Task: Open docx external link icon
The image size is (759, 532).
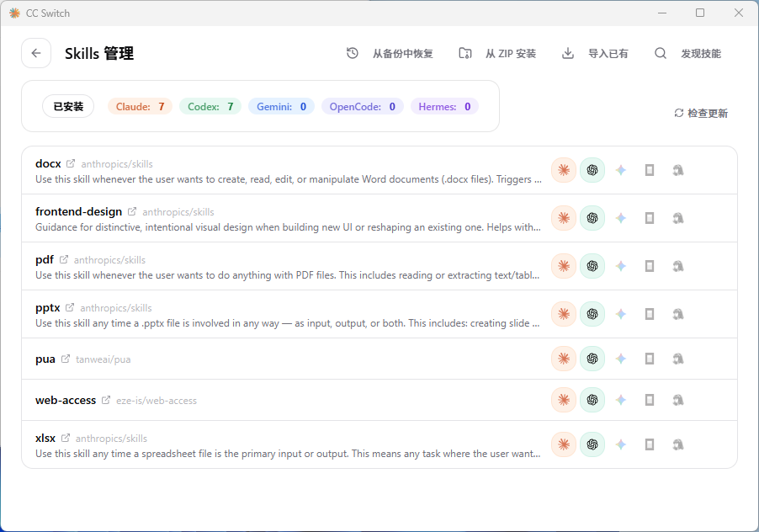Action: pos(71,163)
